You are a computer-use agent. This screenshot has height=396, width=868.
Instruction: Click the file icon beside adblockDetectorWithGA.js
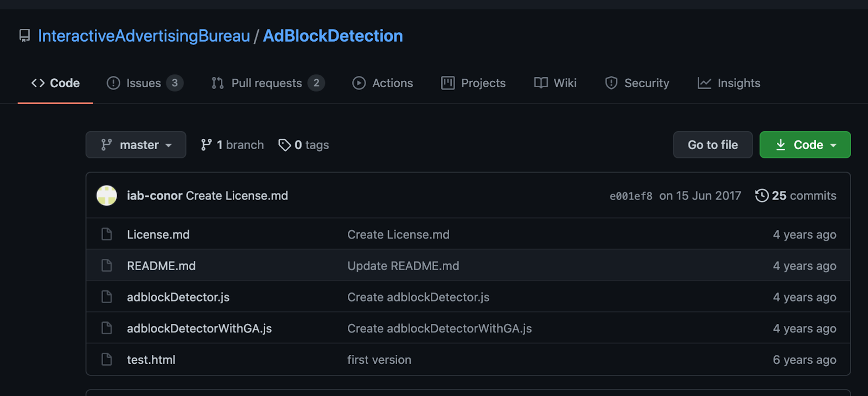pos(107,328)
